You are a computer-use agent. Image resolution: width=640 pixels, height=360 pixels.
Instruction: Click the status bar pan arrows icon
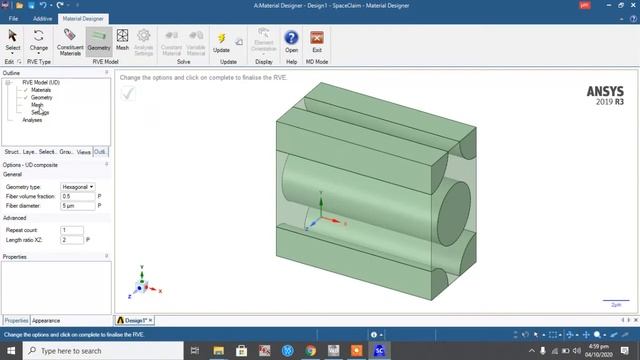586,335
